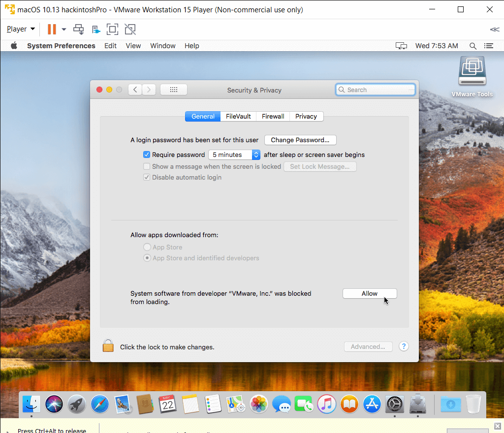Toggle Show a message when locked checkbox
This screenshot has height=433, width=504.
(147, 166)
